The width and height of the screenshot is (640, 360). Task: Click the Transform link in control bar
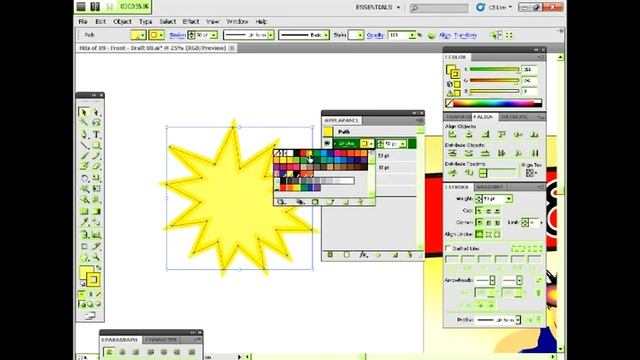click(465, 36)
